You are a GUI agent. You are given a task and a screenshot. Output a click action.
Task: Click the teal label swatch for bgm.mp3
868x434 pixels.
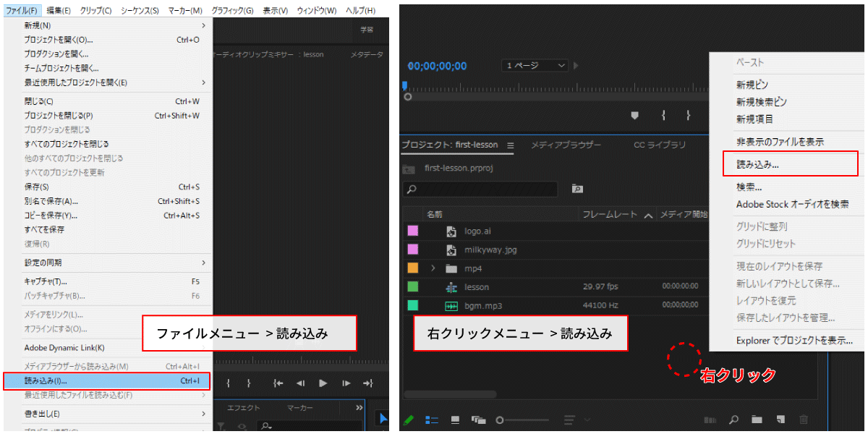pyautogui.click(x=413, y=306)
